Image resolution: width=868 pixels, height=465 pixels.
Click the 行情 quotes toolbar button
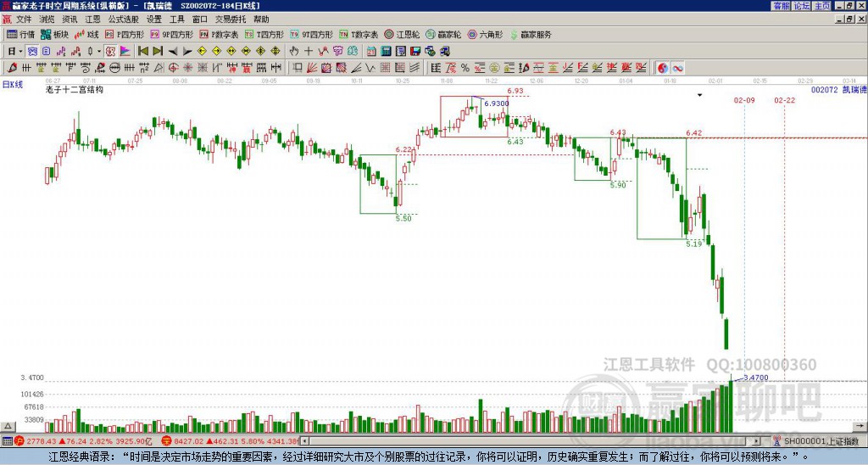[20, 34]
